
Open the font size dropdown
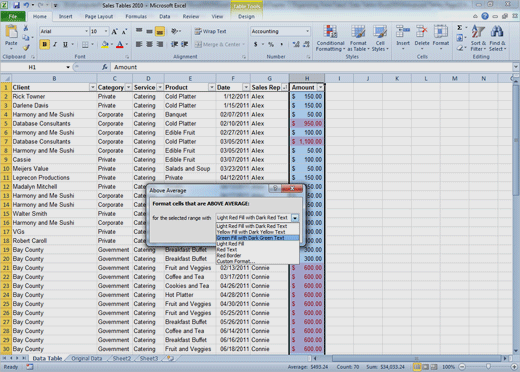[x=106, y=31]
